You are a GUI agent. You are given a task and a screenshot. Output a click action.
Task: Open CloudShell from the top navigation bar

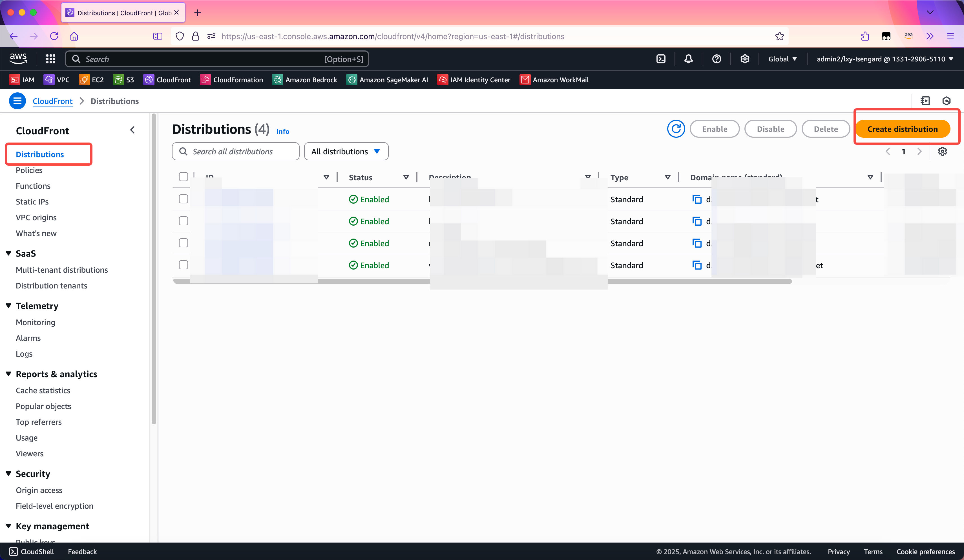click(x=661, y=59)
